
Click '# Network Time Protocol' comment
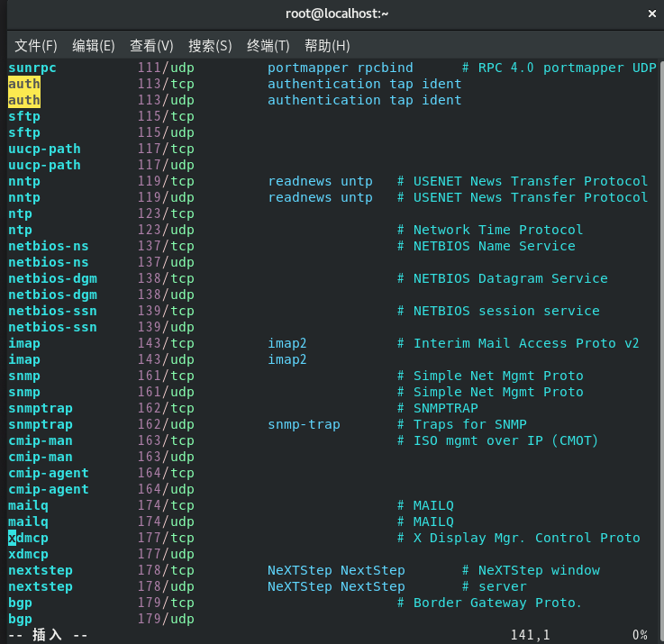tap(490, 230)
